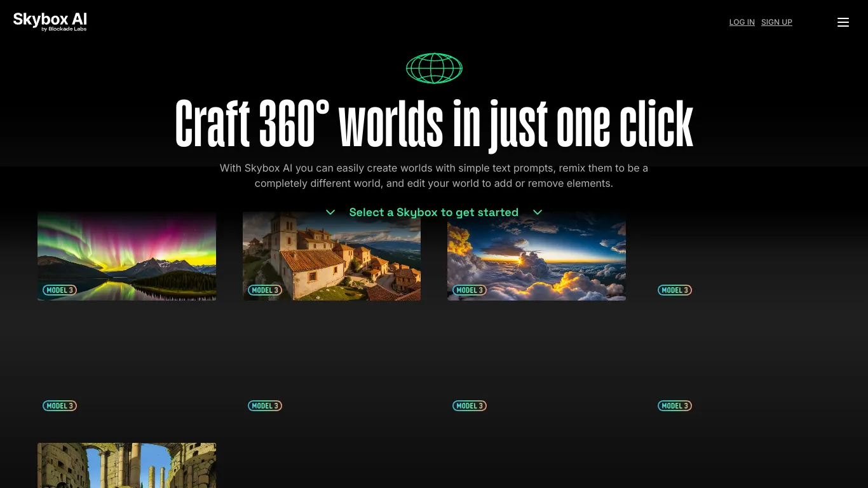Select the ancient ruins thumbnail at bottom left
Viewport: 868px width, 488px height.
[126, 465]
